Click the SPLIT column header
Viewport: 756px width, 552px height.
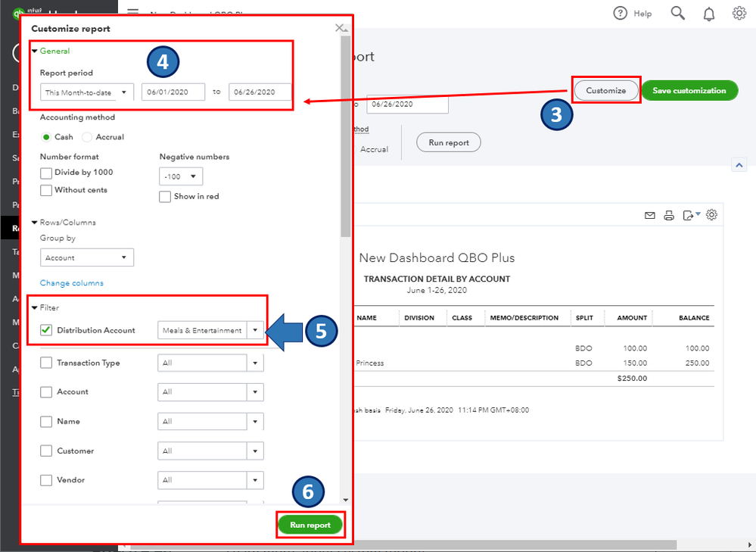click(584, 318)
